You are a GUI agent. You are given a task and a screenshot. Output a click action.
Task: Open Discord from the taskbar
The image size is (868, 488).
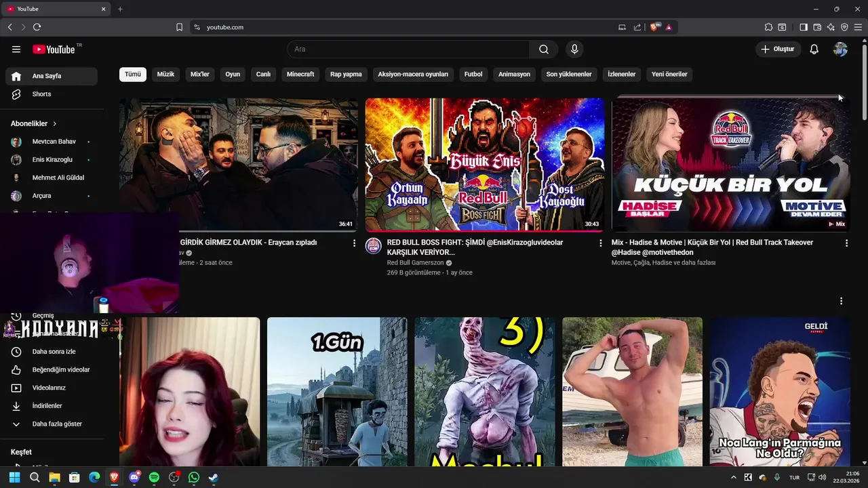click(134, 477)
